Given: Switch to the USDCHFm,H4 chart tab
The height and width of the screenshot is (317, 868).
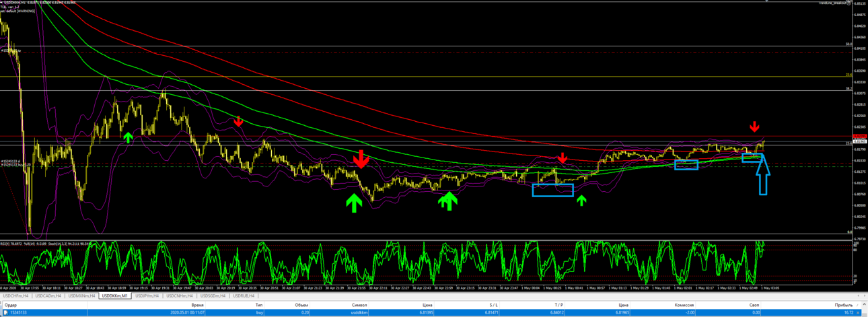Looking at the screenshot, I should coord(15,295).
